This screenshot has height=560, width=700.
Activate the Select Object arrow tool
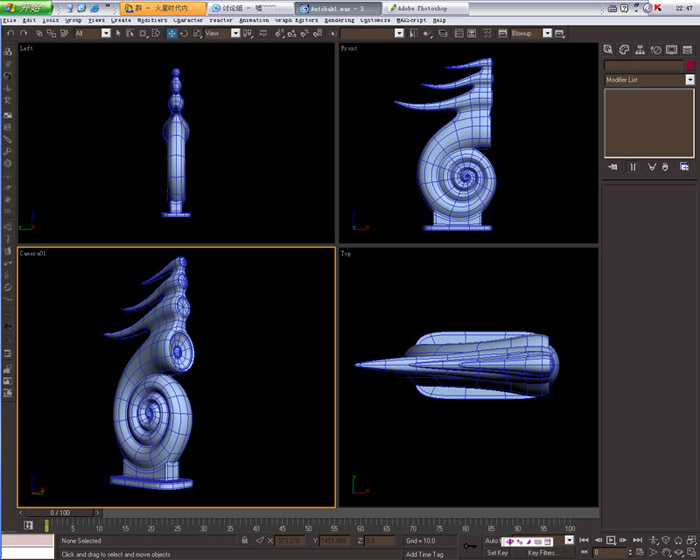pos(118,33)
